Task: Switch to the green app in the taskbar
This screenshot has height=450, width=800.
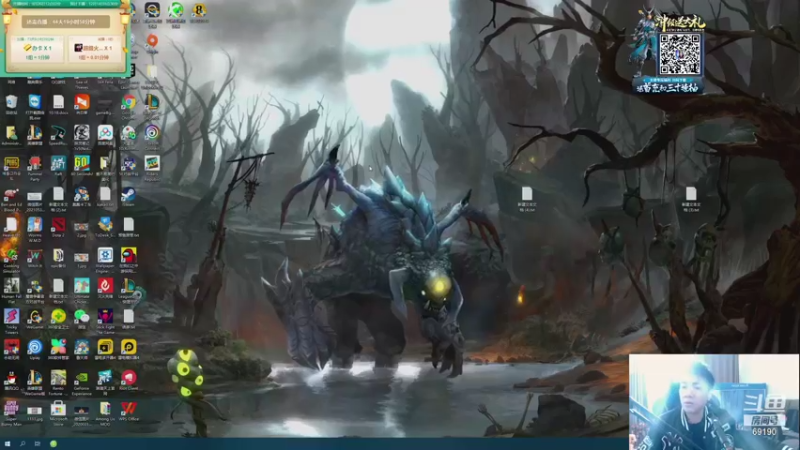Action: point(53,444)
